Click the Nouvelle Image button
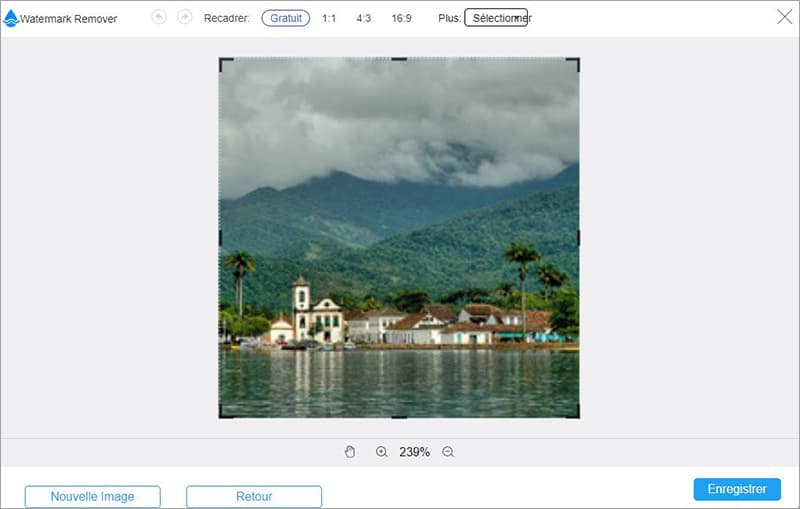Screen dimensions: 800x509 click(92, 496)
